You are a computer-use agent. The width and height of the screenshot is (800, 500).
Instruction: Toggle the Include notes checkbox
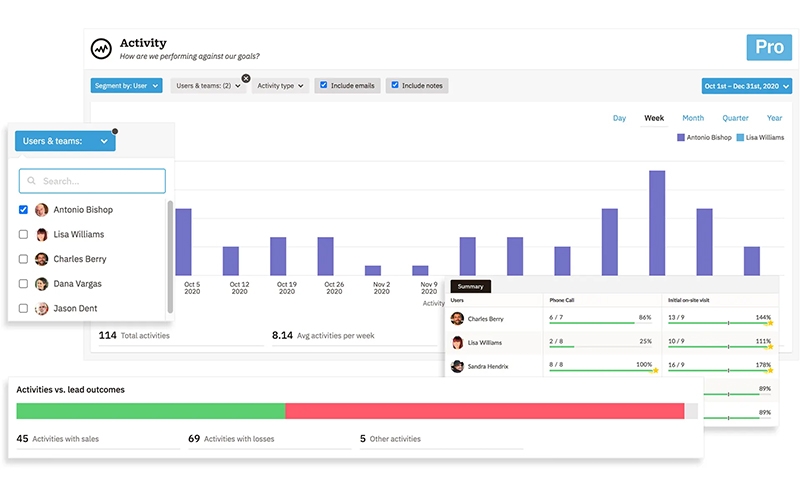coord(395,85)
